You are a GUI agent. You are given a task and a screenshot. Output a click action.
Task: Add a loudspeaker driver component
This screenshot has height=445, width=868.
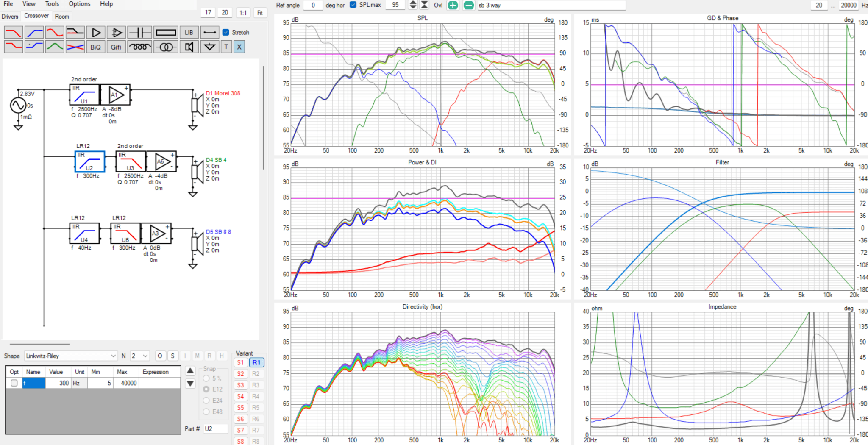(189, 47)
